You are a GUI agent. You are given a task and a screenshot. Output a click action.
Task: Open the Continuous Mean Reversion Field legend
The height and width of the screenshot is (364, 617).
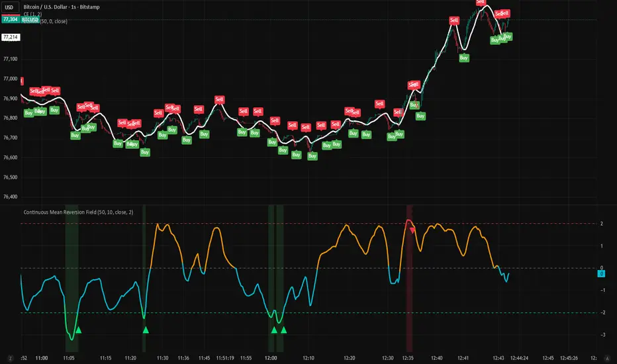78,212
